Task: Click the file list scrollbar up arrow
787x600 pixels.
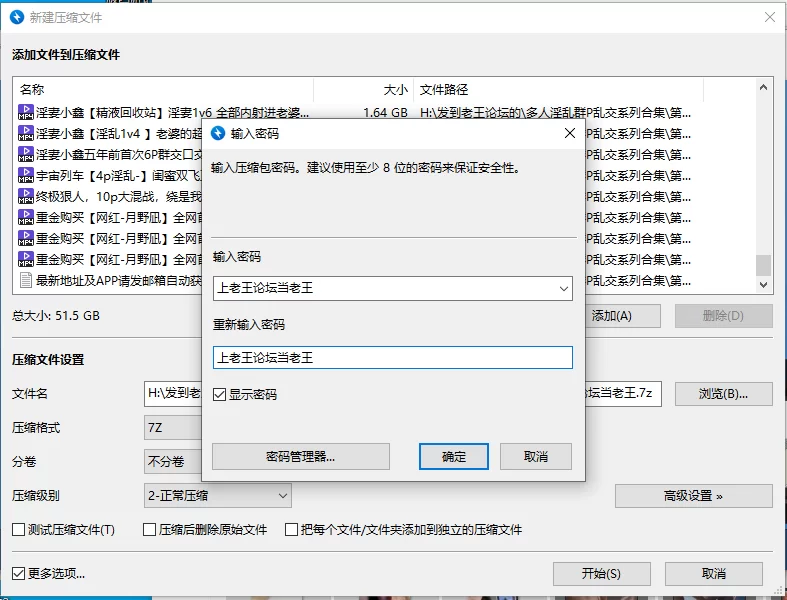Action: tap(763, 87)
